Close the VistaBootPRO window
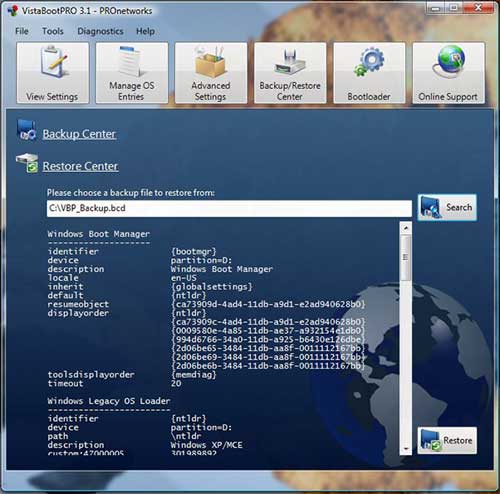 pos(478,8)
